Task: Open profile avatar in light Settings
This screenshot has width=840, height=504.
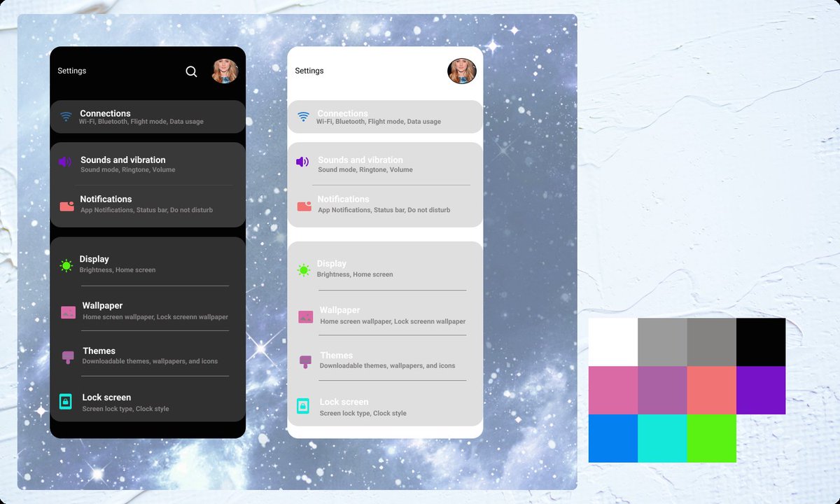Action: click(x=462, y=71)
